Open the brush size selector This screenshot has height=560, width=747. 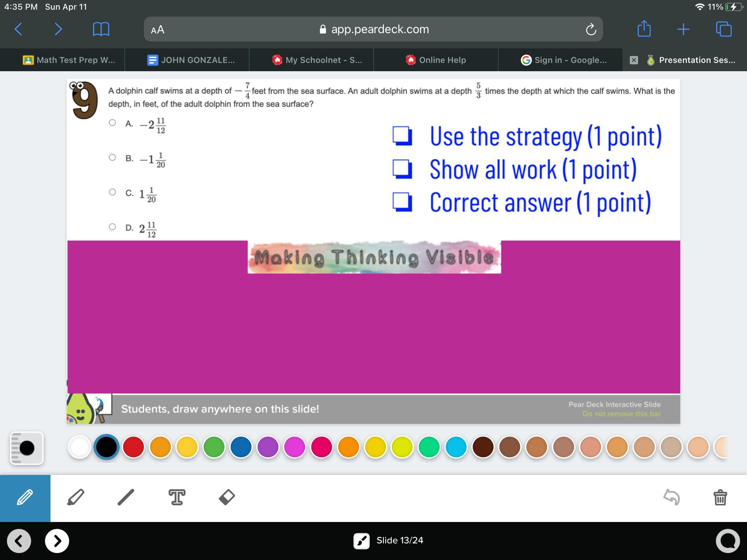(27, 448)
